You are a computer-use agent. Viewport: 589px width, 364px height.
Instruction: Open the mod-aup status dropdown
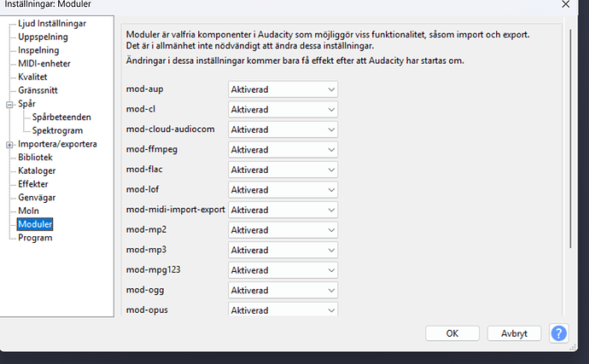coord(283,90)
